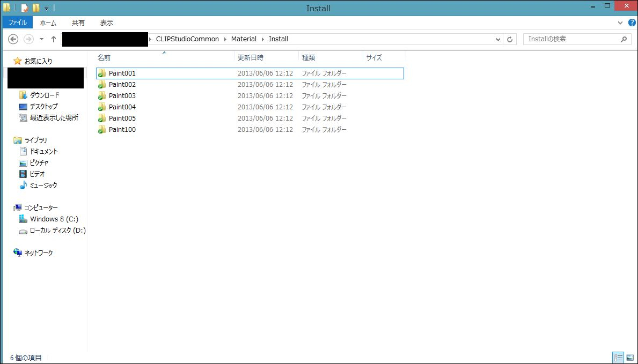
Task: Click the search magnifier icon
Action: (624, 40)
